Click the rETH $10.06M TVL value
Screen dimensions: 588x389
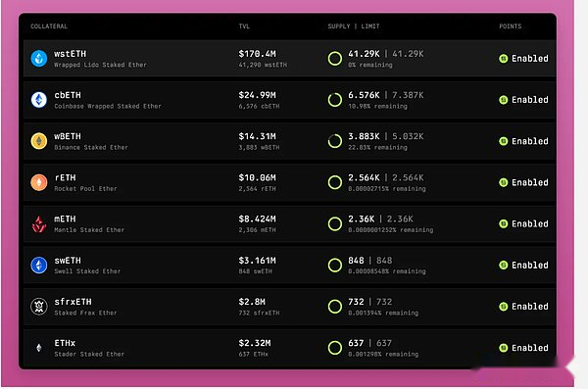(257, 177)
